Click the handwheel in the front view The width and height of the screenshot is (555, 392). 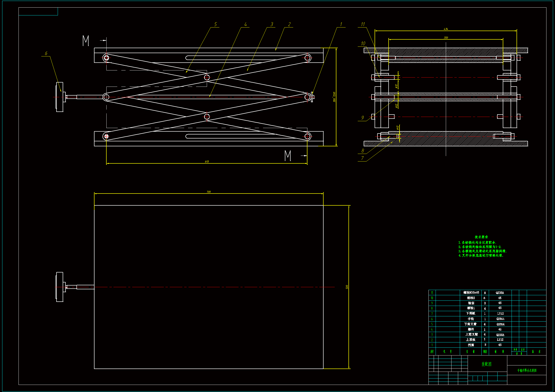(60, 97)
